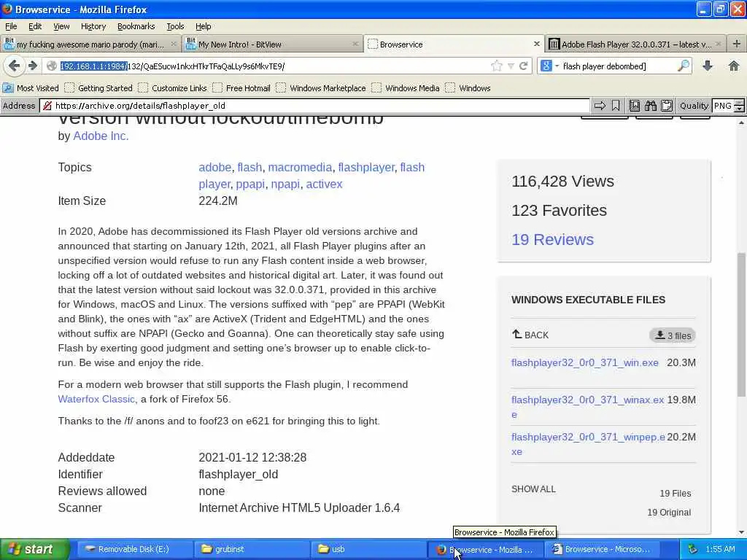
Task: Switch to the usb taskbar folder
Action: coord(368,549)
